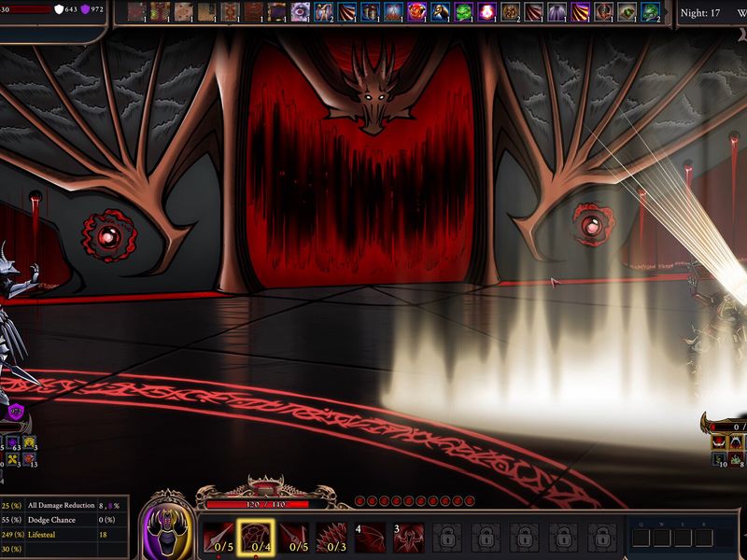Viewport: 747px width, 560px height.
Task: Click the horned helmet item icon
Action: (603, 12)
